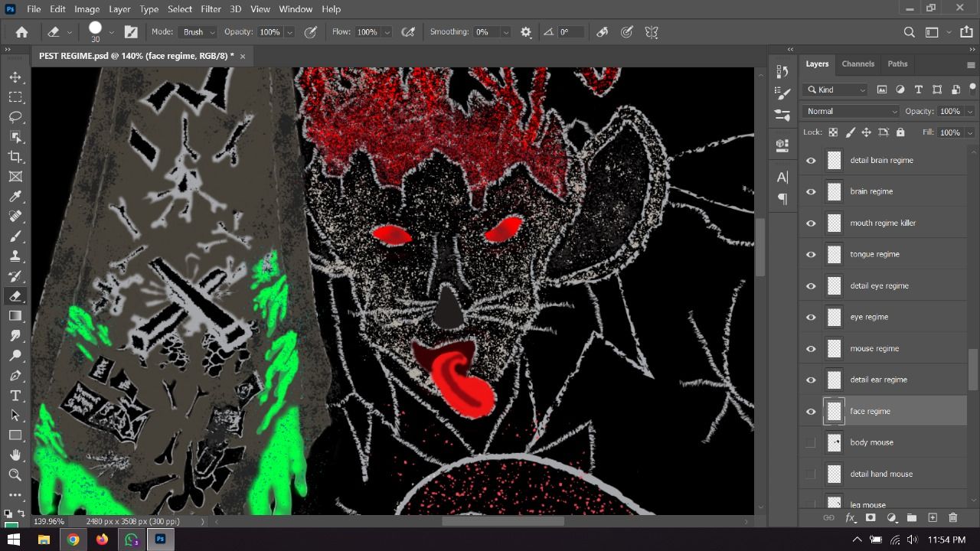The width and height of the screenshot is (980, 551).
Task: Hide the detail brain regime layer
Action: pyautogui.click(x=811, y=161)
